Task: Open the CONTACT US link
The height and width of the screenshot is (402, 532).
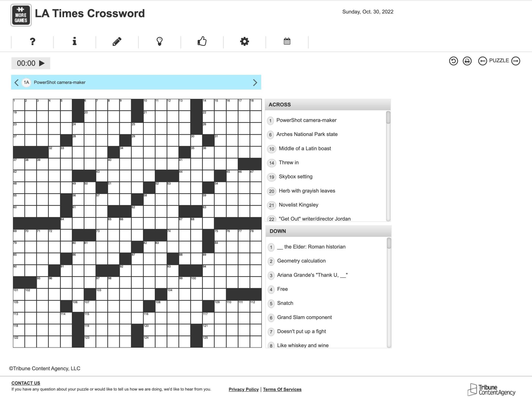Action: (26, 383)
